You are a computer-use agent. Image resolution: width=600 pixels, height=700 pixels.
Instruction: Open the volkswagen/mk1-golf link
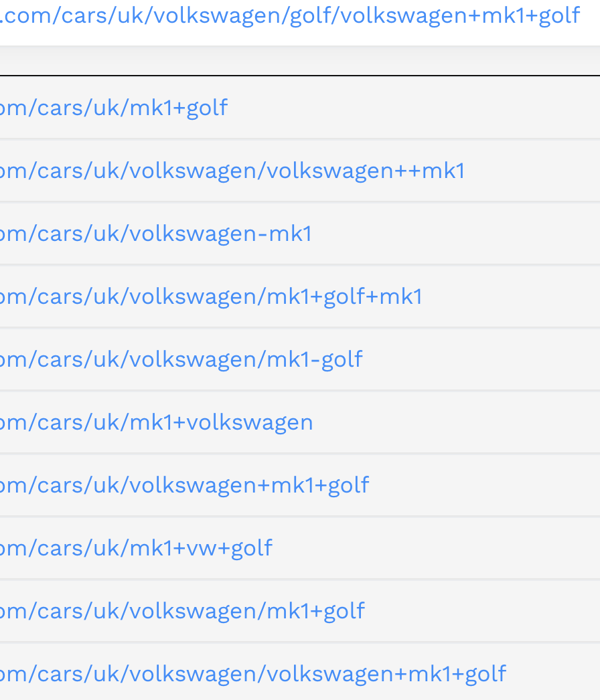[181, 359]
